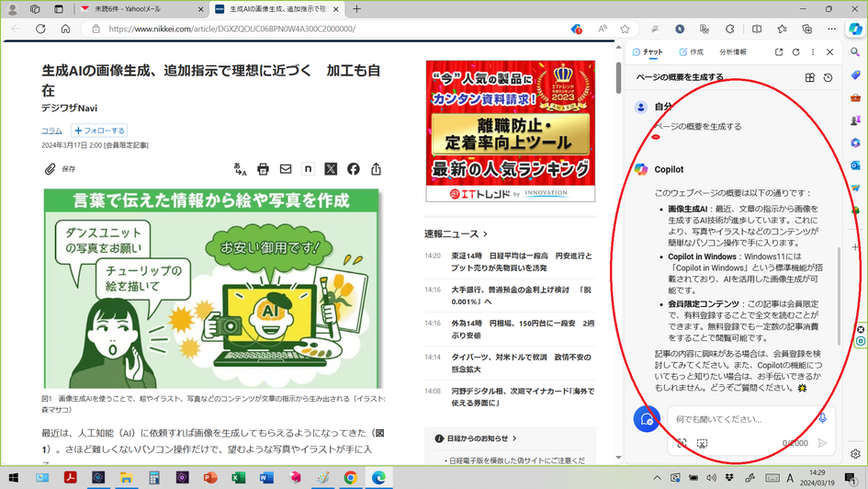
Task: Share the article on Facebook
Action: (x=354, y=169)
